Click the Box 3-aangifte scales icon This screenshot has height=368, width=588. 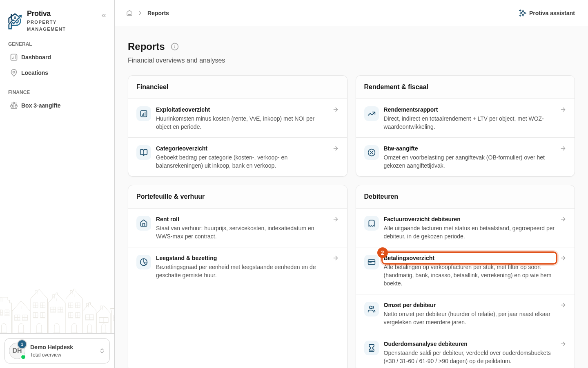14,105
